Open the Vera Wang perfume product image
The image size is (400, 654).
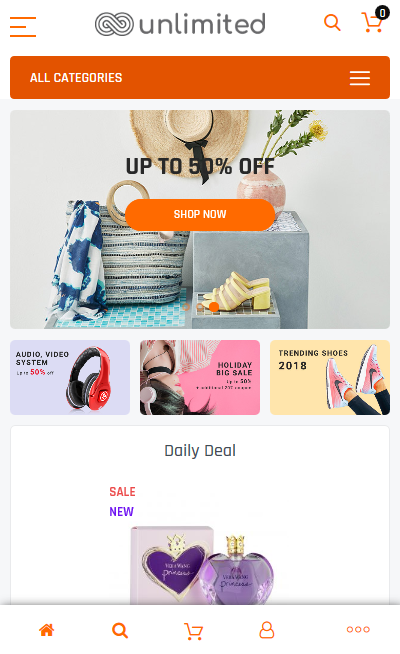pos(202,565)
